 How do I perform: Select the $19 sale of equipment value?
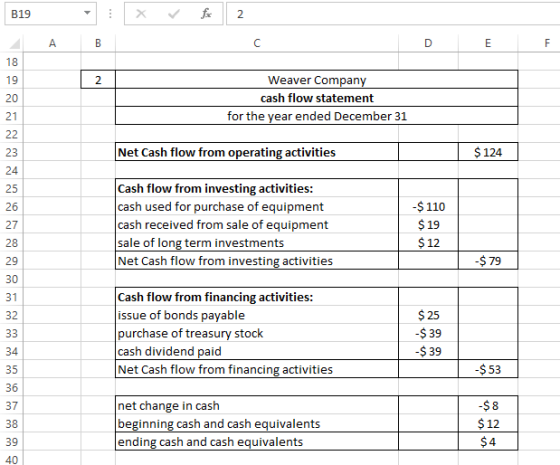(x=428, y=225)
